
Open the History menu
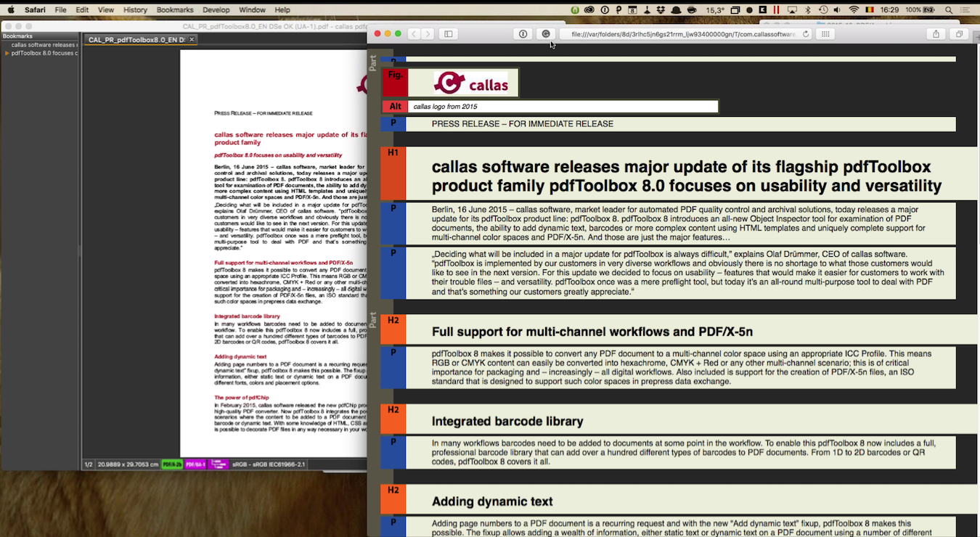135,9
